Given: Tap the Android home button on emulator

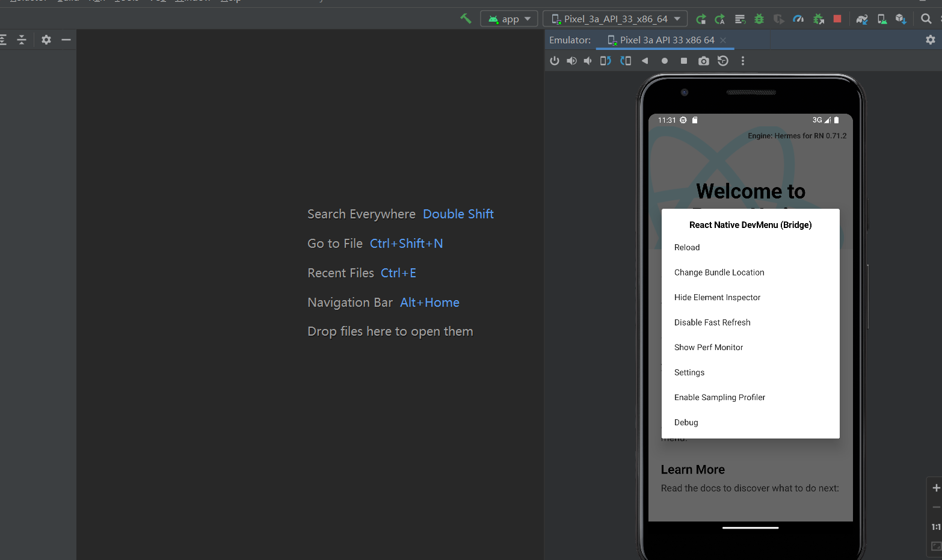Looking at the screenshot, I should (664, 60).
